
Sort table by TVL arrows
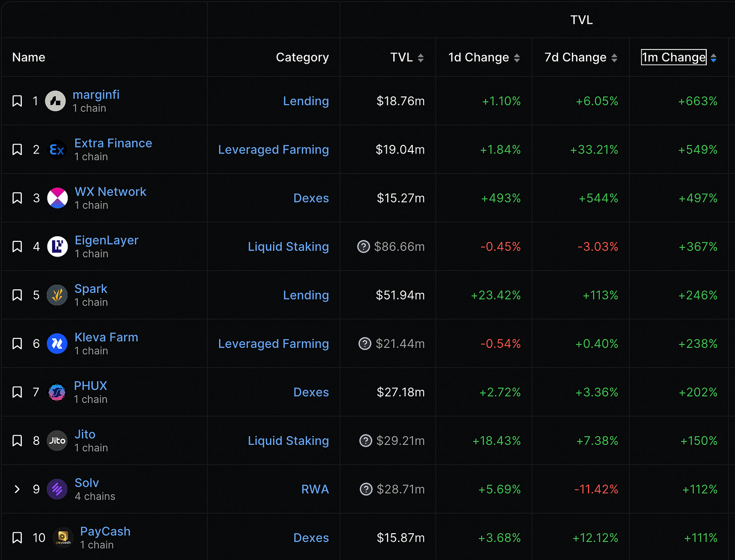click(x=421, y=58)
